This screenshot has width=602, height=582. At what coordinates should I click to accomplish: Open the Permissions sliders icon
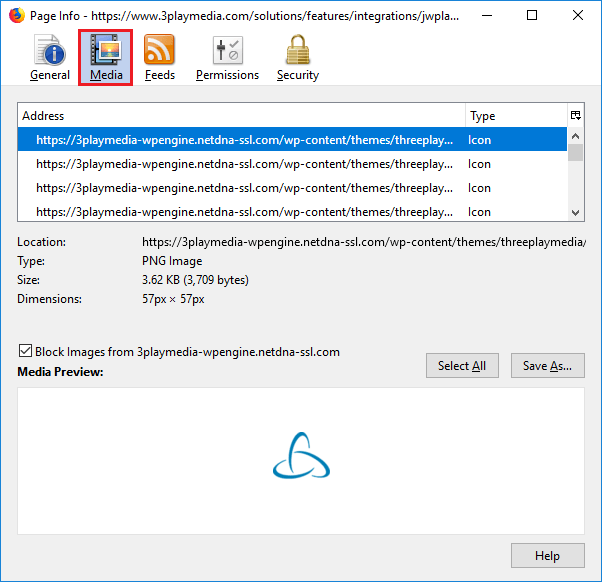click(x=227, y=50)
